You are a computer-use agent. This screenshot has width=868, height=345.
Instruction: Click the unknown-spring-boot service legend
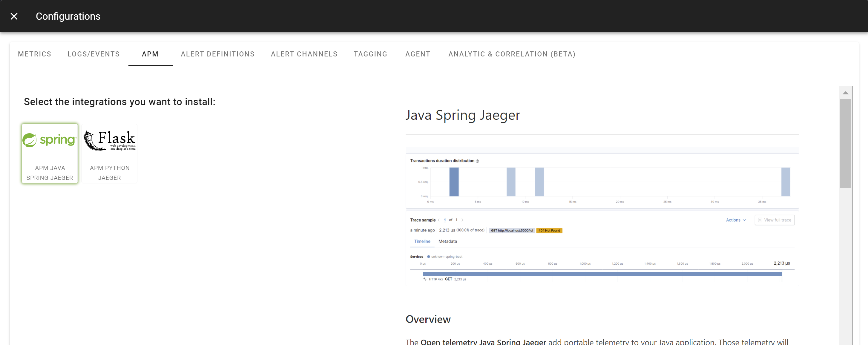[x=445, y=257]
